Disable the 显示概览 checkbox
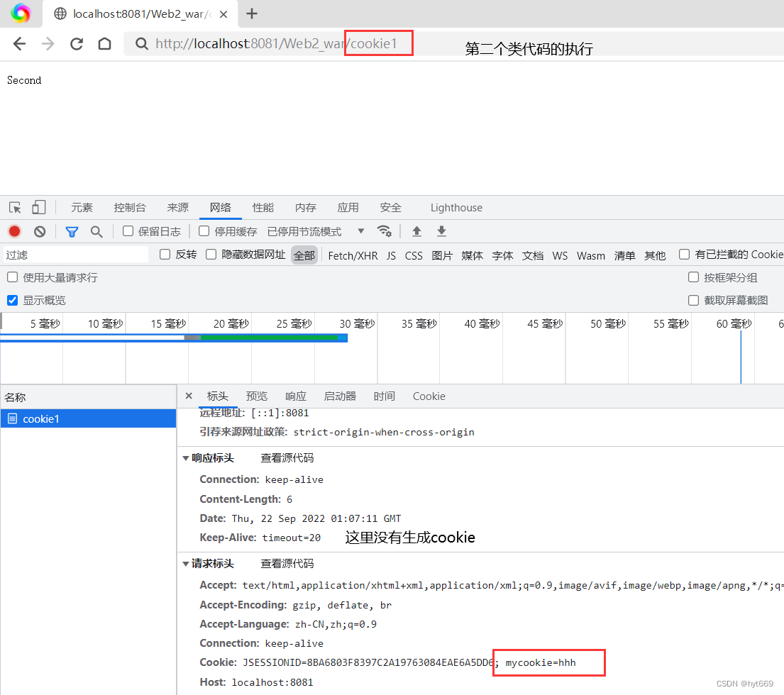Viewport: 784px width, 695px height. 11,300
